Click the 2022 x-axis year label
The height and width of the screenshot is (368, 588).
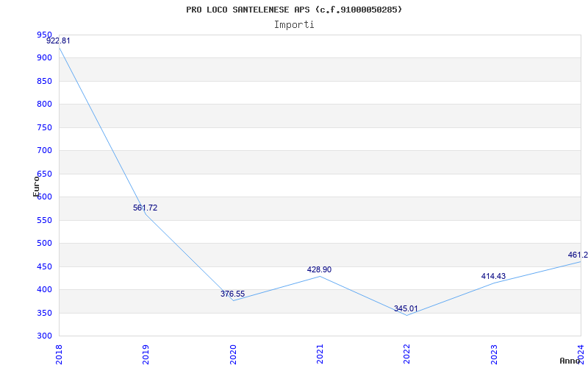coord(407,354)
